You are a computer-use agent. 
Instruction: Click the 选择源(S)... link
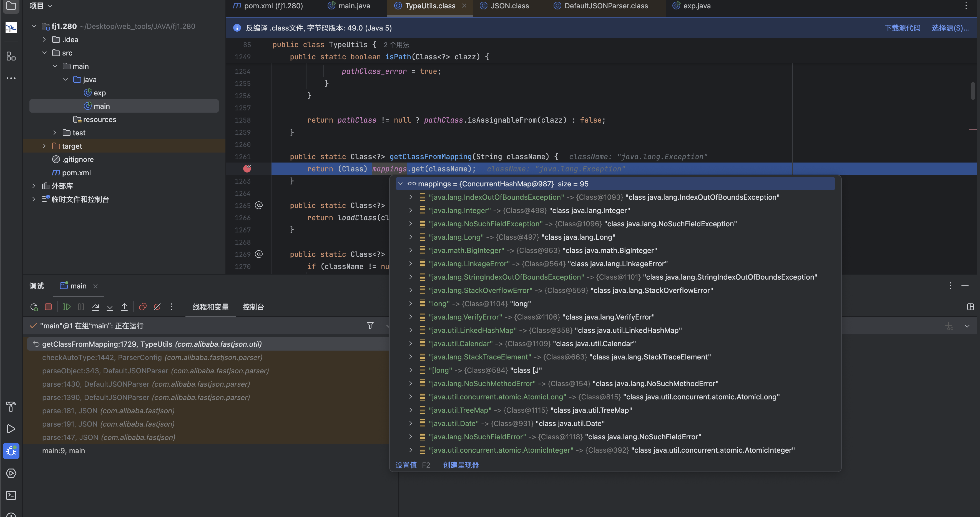click(950, 28)
